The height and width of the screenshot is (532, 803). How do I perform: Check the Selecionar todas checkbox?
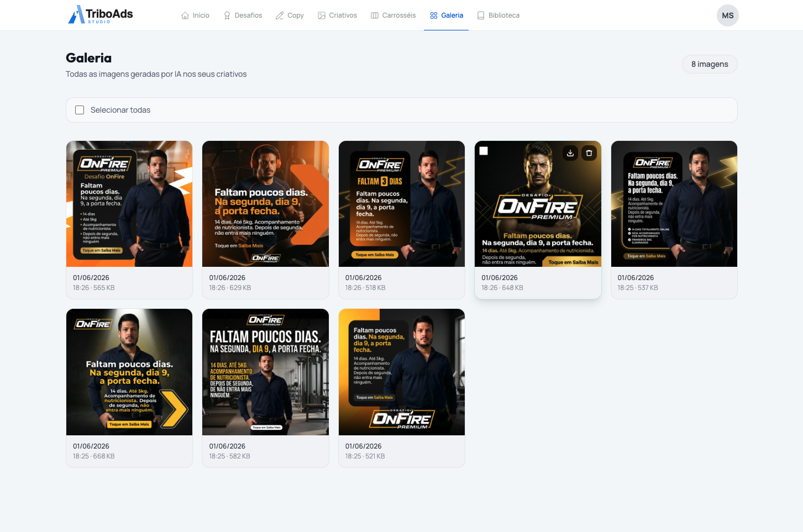pyautogui.click(x=80, y=110)
